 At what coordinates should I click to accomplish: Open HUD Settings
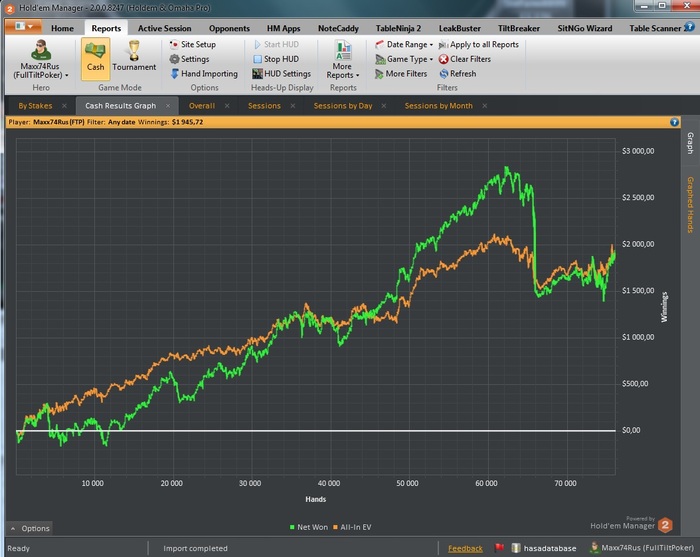tap(282, 74)
